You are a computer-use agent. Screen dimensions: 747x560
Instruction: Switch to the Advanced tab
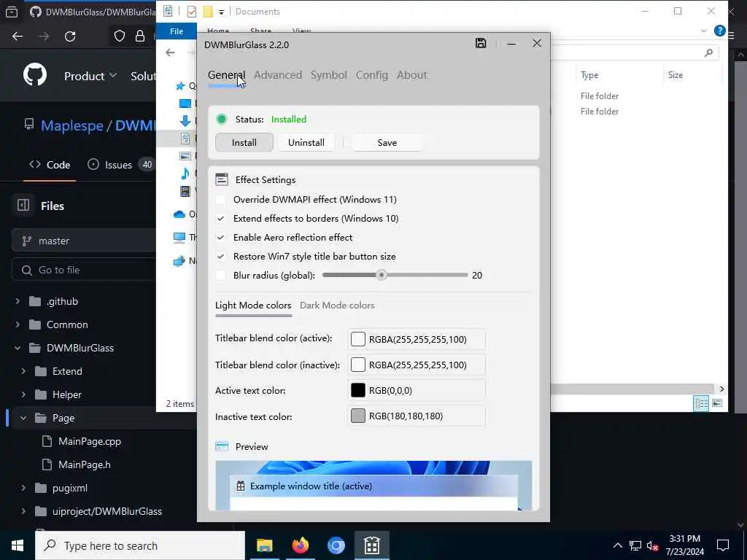278,75
